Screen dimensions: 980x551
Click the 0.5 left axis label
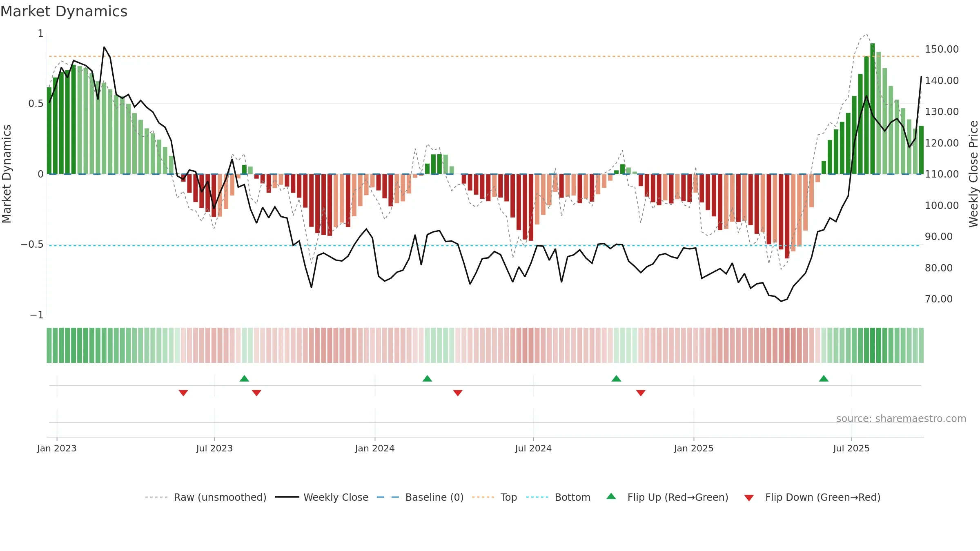pos(36,104)
